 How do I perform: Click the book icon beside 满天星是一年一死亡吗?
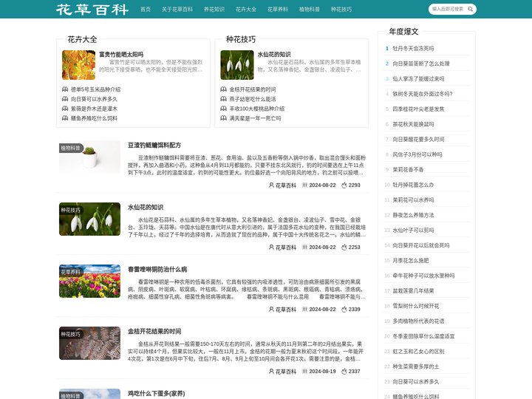pyautogui.click(x=224, y=118)
